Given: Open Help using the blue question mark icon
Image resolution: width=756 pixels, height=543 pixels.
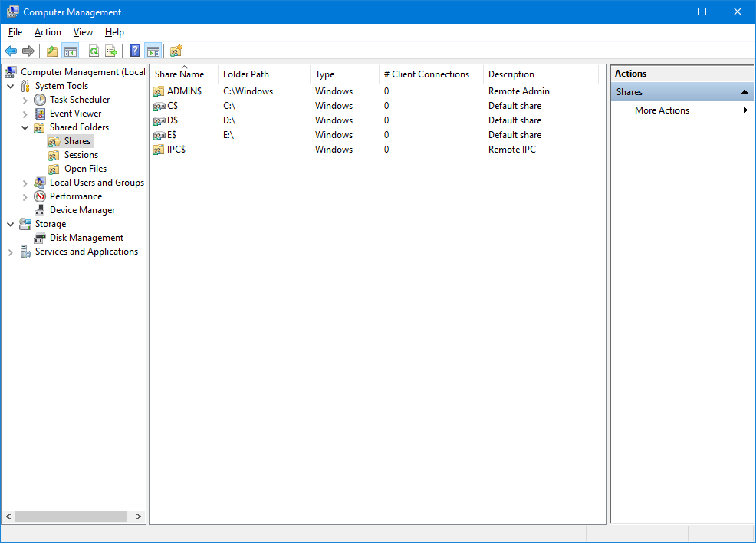Looking at the screenshot, I should [134, 51].
